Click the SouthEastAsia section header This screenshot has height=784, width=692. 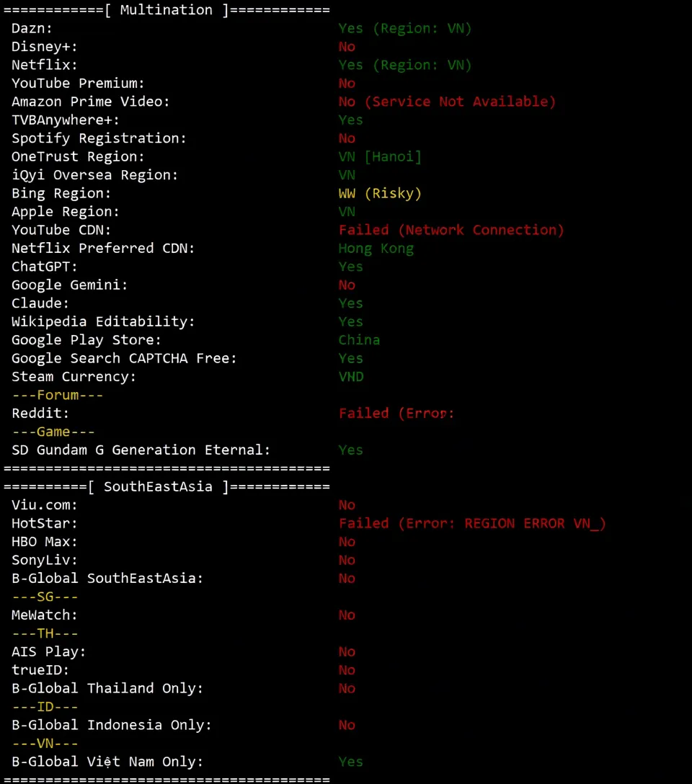click(167, 486)
